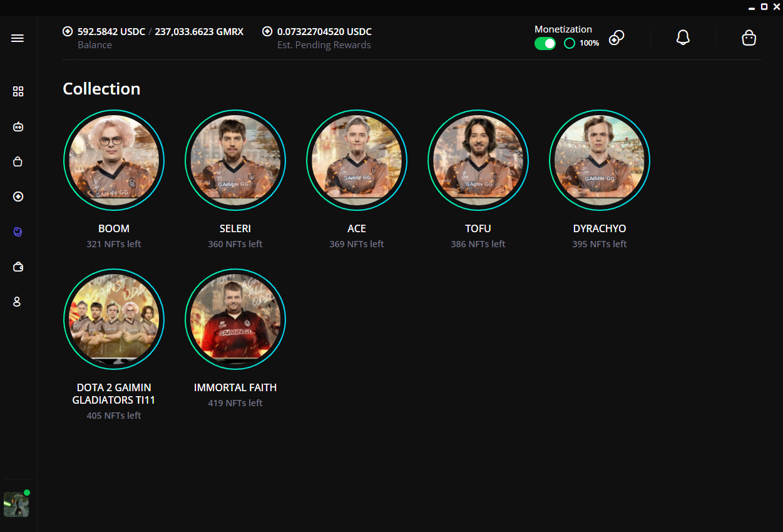
Task: Open the wallet icon in the sidebar
Action: 18,267
